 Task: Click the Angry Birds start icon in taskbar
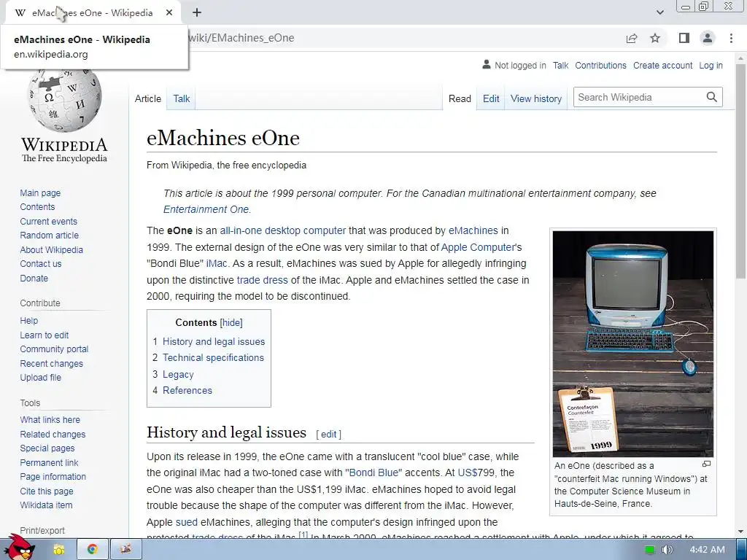point(18,548)
